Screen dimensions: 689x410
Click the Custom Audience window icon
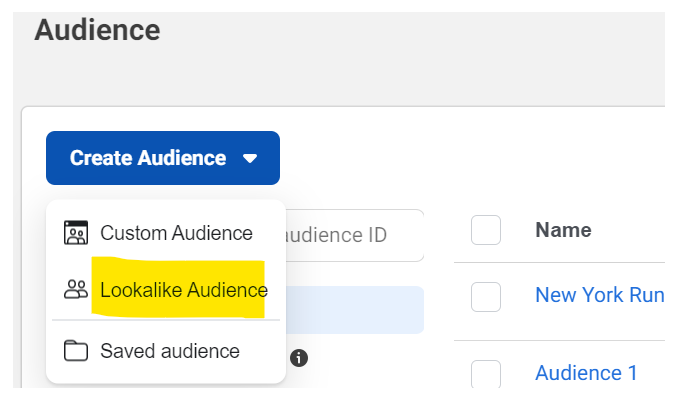76,232
